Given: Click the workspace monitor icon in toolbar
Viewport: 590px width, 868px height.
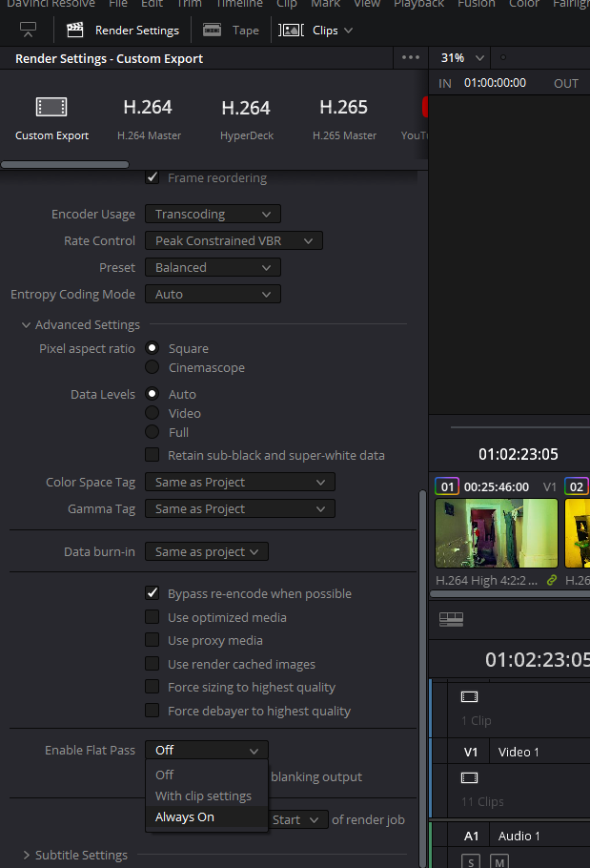Looking at the screenshot, I should (x=28, y=30).
